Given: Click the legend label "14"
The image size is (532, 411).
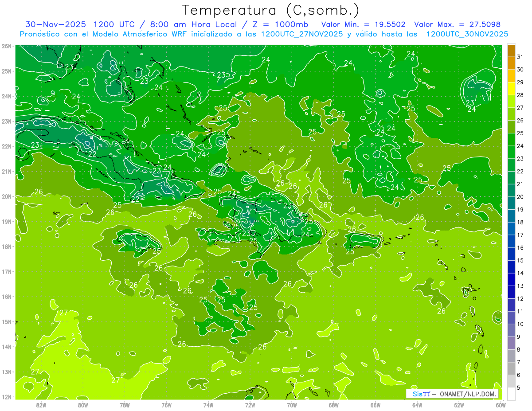Looking at the screenshot, I should 520,273.
